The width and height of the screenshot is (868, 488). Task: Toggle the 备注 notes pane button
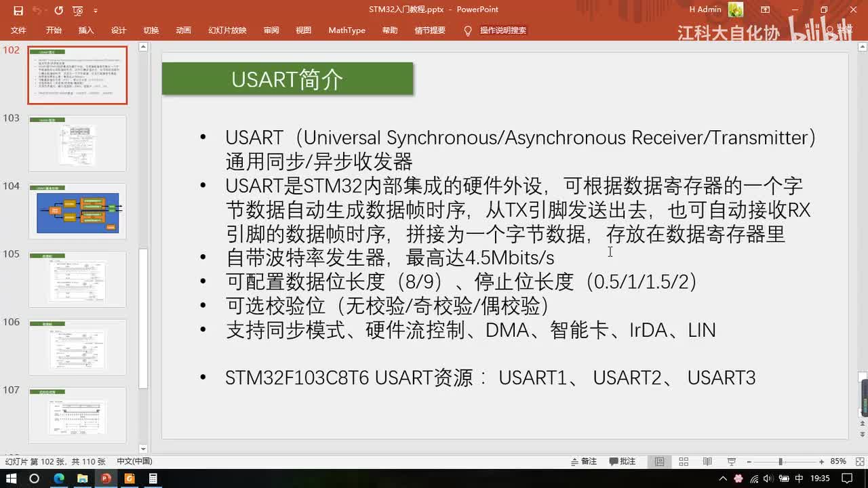[584, 462]
